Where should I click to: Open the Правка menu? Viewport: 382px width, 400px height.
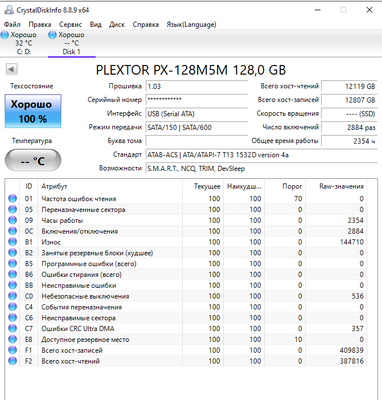click(40, 24)
